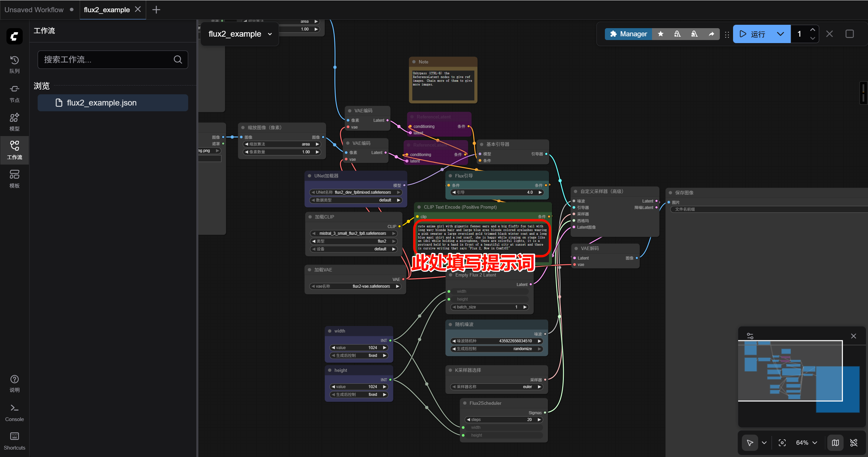The image size is (868, 457).
Task: Click the Manager button
Action: pyautogui.click(x=628, y=34)
